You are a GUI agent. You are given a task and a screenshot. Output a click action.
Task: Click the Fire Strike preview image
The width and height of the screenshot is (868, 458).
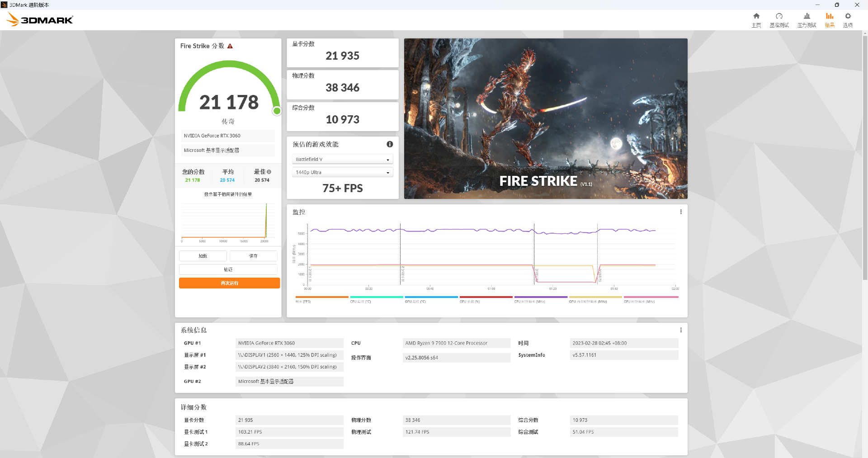point(546,118)
